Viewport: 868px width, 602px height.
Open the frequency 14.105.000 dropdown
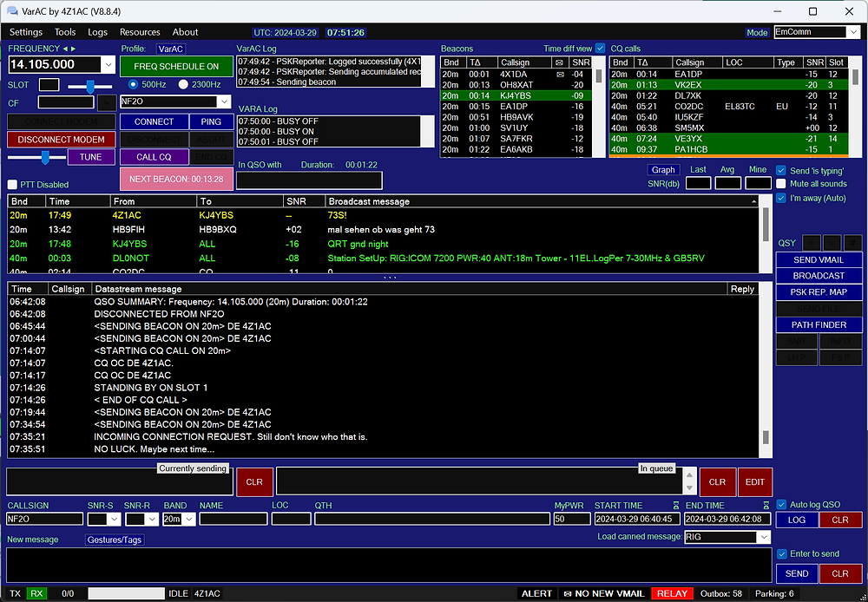(108, 65)
